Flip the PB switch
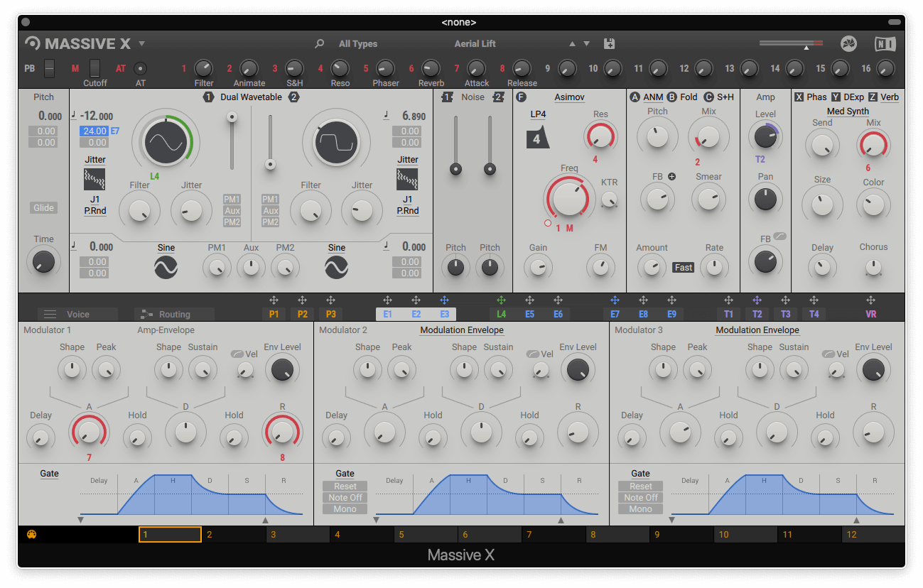Viewport: 923px width, 588px height. tap(48, 69)
